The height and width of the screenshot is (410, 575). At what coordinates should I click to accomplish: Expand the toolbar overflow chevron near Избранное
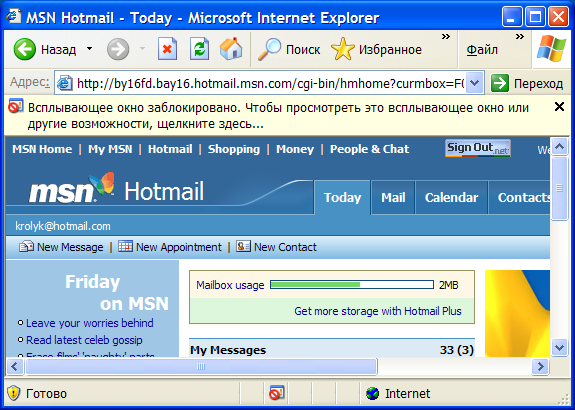[446, 37]
